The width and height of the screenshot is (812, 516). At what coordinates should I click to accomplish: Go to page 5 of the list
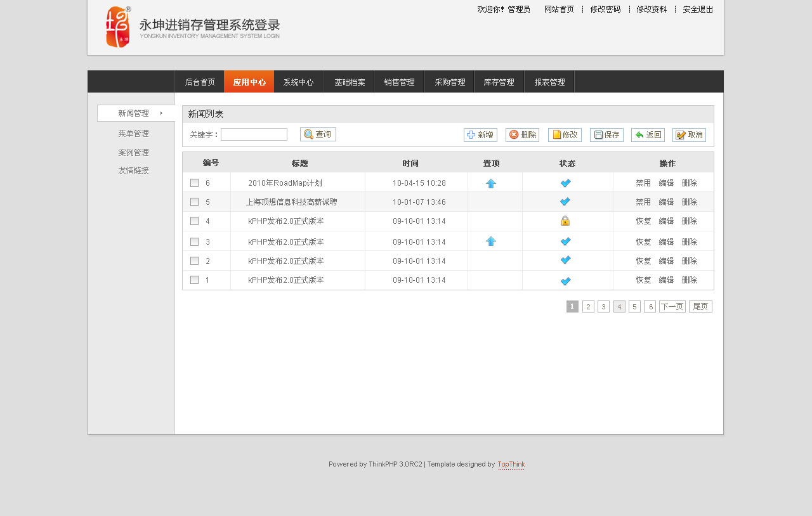(634, 307)
